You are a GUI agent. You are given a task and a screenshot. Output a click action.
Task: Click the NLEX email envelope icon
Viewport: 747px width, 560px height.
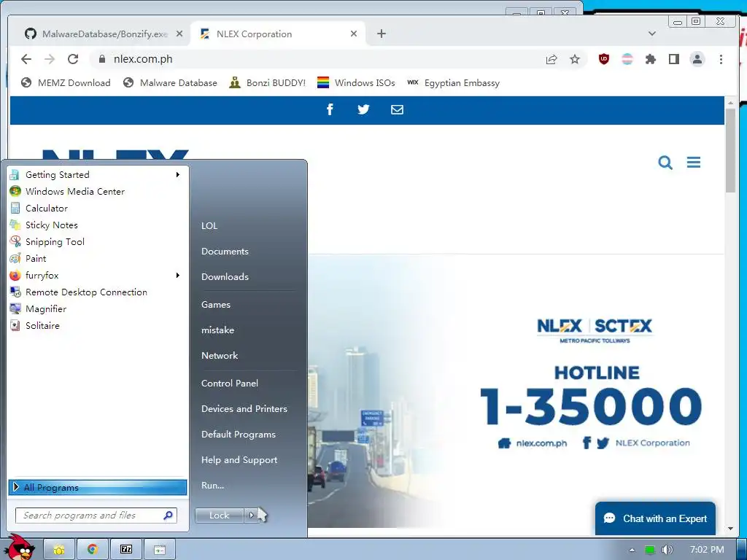(397, 109)
